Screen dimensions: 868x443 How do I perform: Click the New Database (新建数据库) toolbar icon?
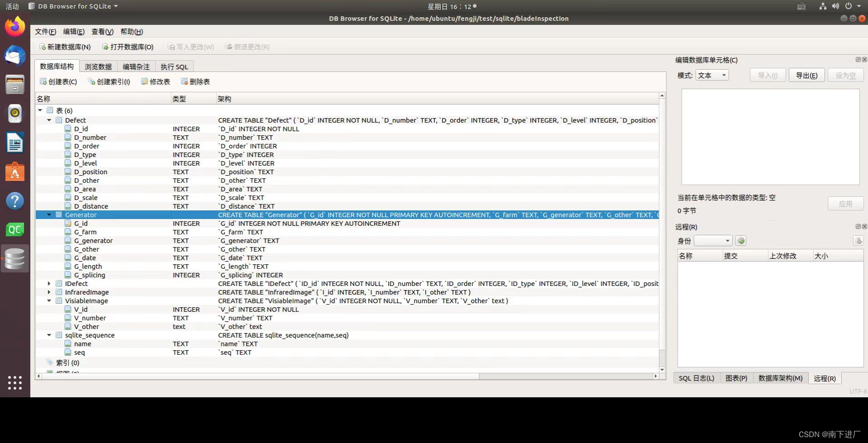click(42, 47)
